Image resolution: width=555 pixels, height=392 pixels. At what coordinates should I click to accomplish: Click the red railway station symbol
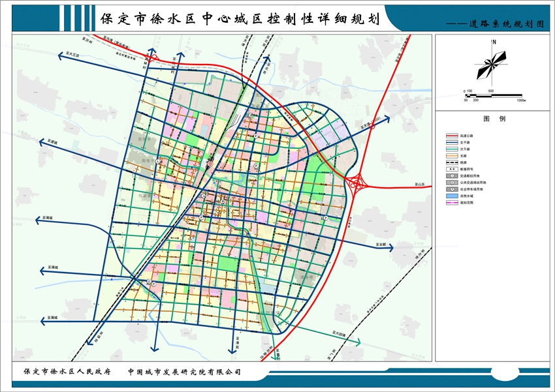tap(212, 163)
